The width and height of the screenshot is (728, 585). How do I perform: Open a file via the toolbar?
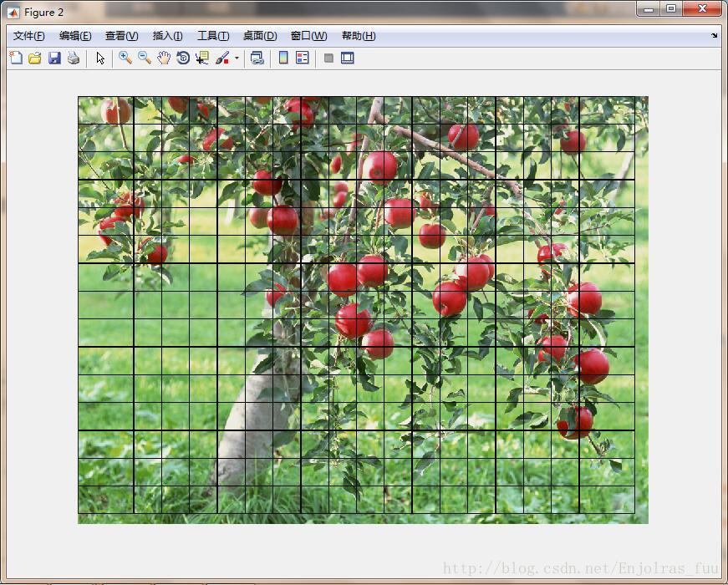pos(34,58)
